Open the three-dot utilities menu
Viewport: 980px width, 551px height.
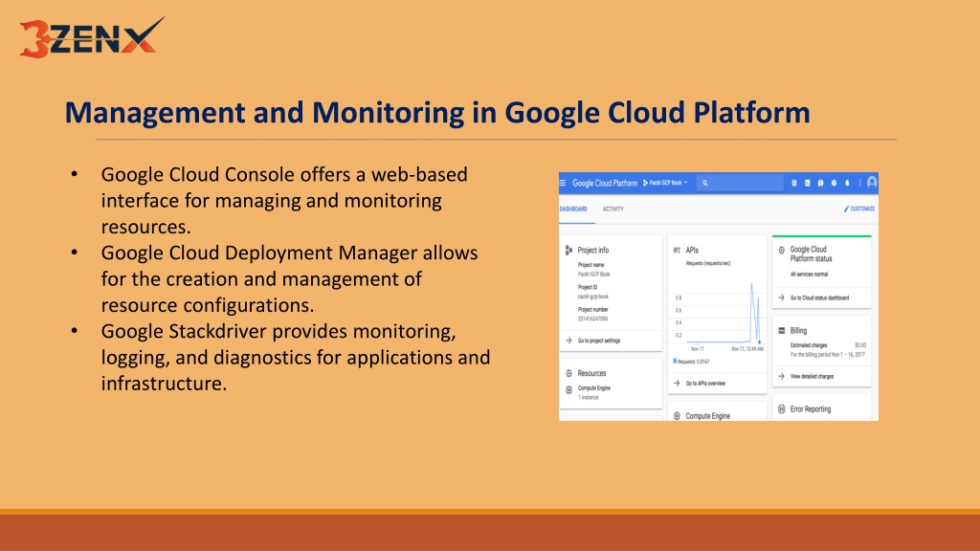tap(860, 183)
